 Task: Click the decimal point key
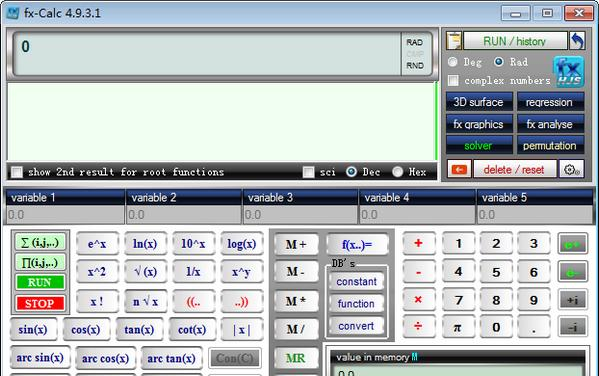click(534, 327)
